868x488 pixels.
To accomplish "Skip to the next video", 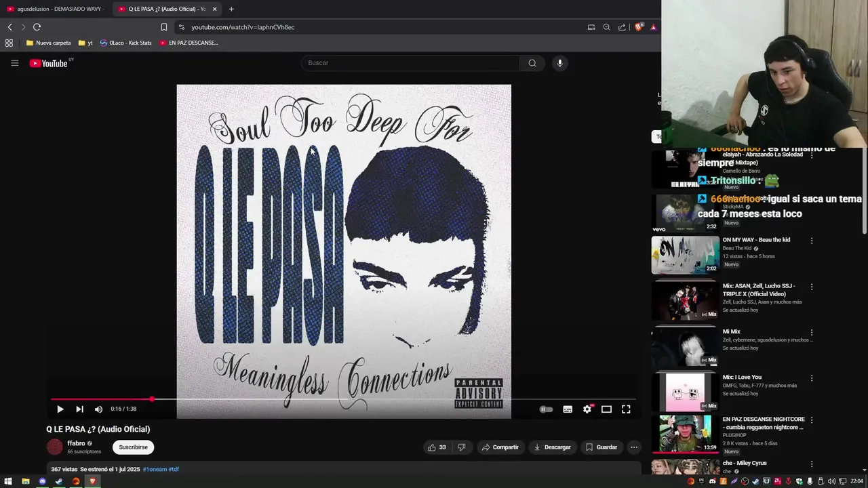I will tap(79, 409).
